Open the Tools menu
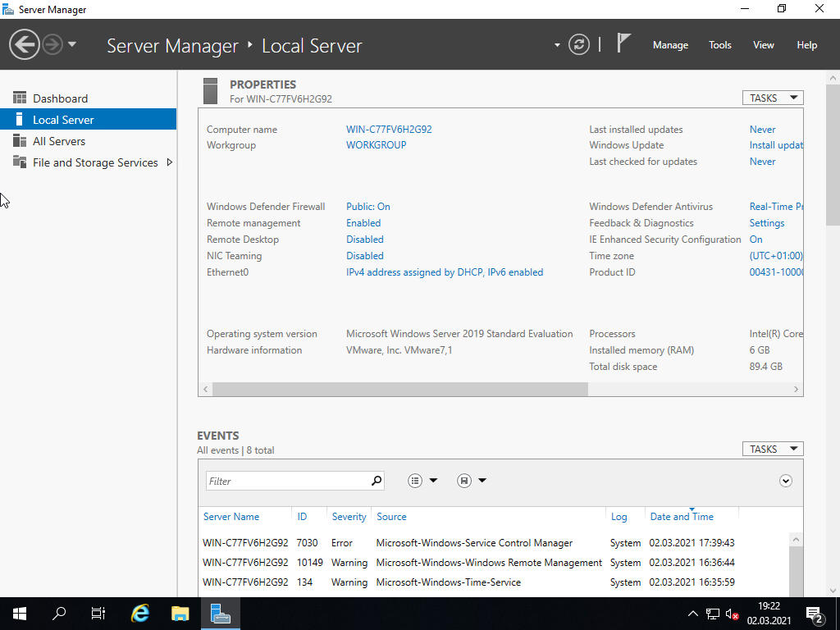 point(719,44)
